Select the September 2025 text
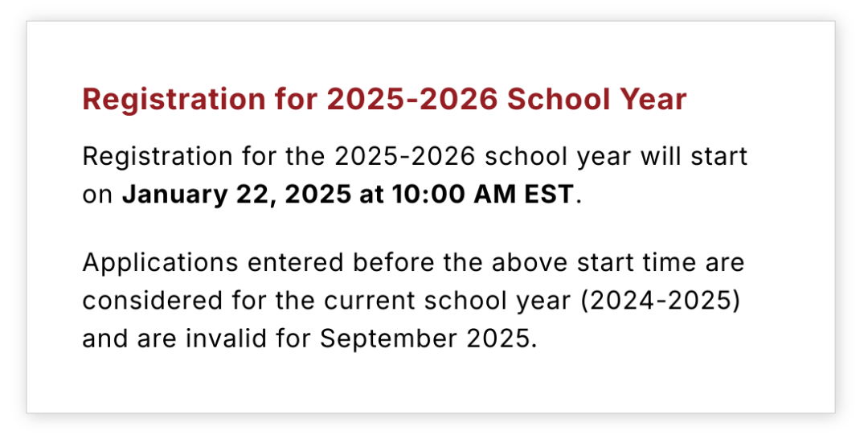Screen dimensions: 868x439 point(426,338)
